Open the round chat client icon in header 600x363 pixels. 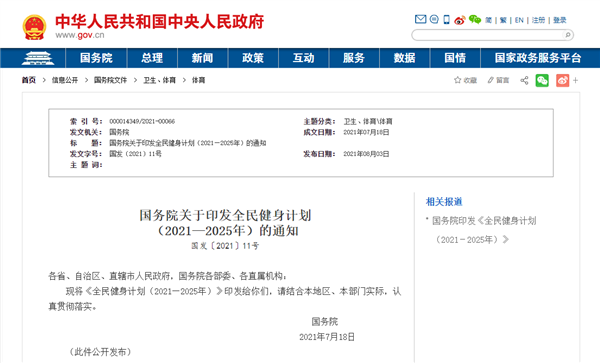[x=434, y=19]
